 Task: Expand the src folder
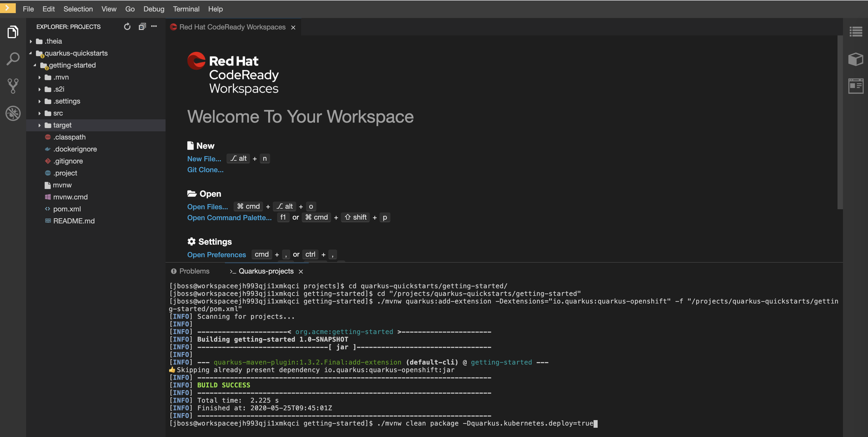point(39,113)
